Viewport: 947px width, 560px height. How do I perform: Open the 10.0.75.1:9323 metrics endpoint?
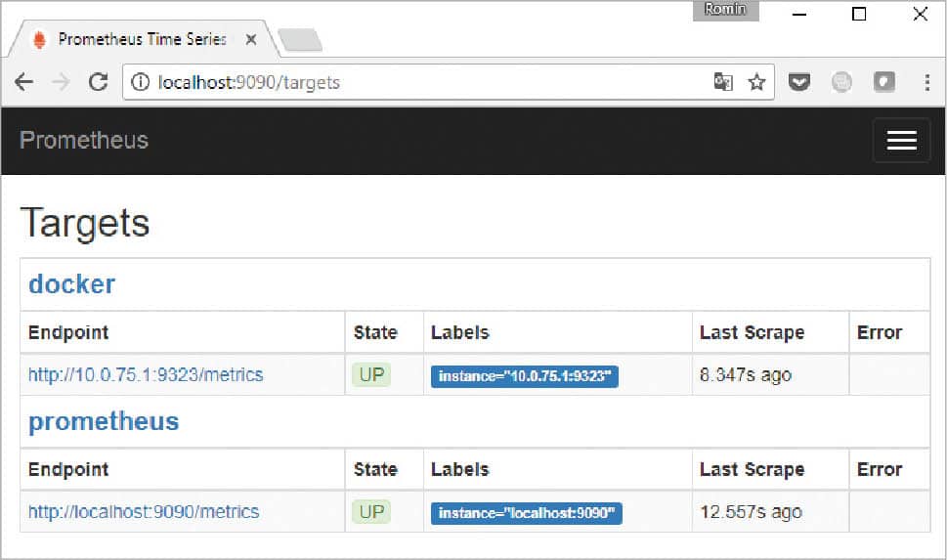pyautogui.click(x=146, y=374)
